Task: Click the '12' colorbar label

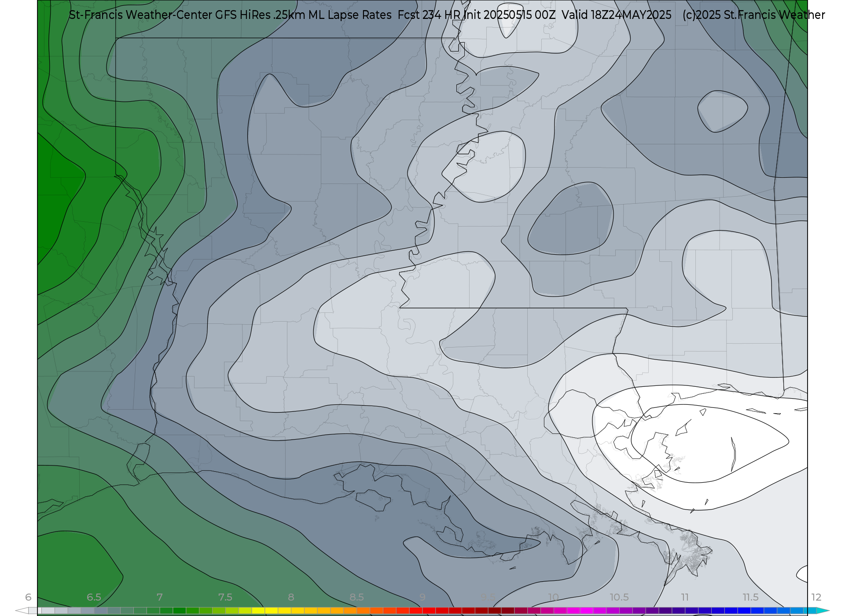Action: point(816,597)
